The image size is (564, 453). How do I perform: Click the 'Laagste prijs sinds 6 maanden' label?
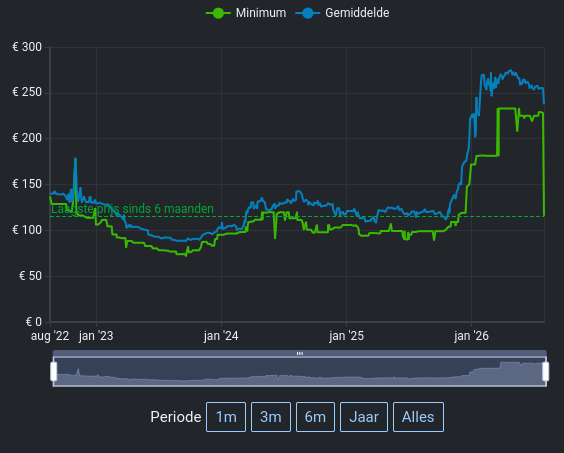point(132,209)
